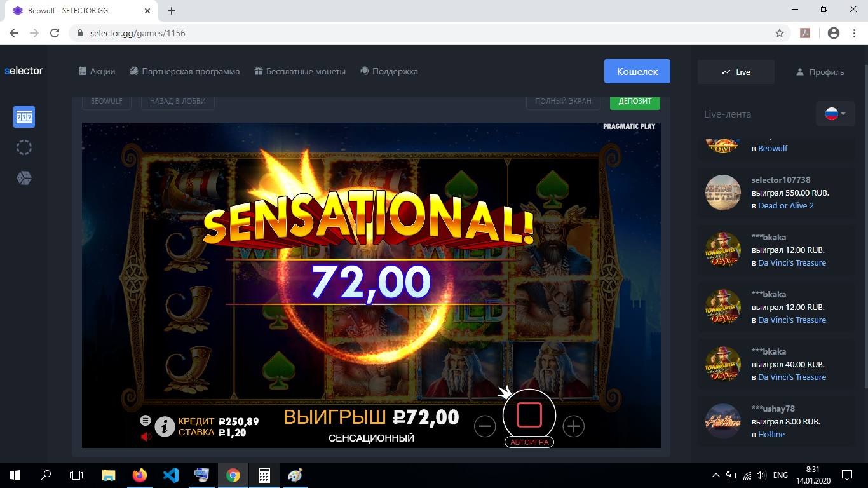
Task: Open Бесплатные монеты menu item
Action: click(300, 71)
